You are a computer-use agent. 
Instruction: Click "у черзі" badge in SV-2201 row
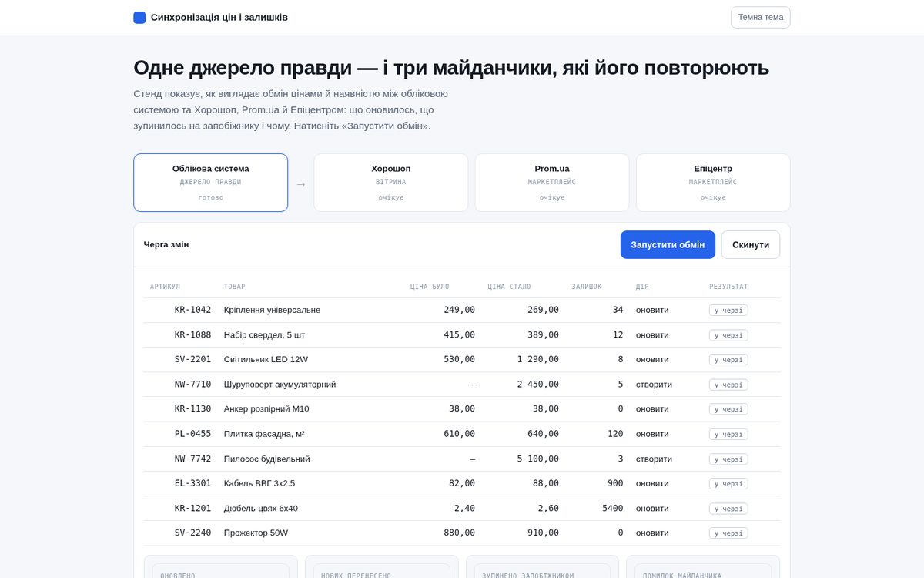click(728, 359)
